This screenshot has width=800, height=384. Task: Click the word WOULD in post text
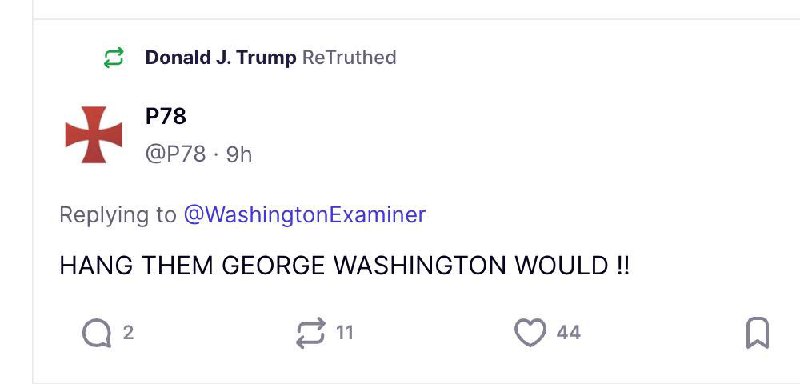click(x=562, y=266)
